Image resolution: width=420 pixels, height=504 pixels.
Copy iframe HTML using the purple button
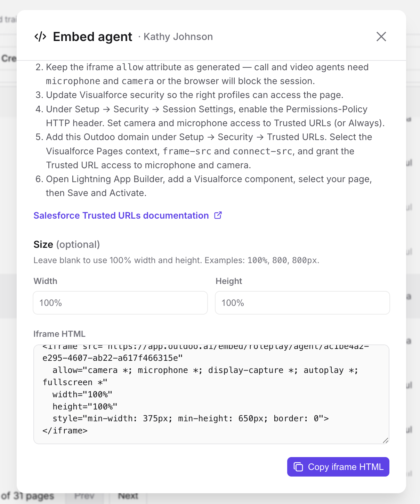coord(338,467)
